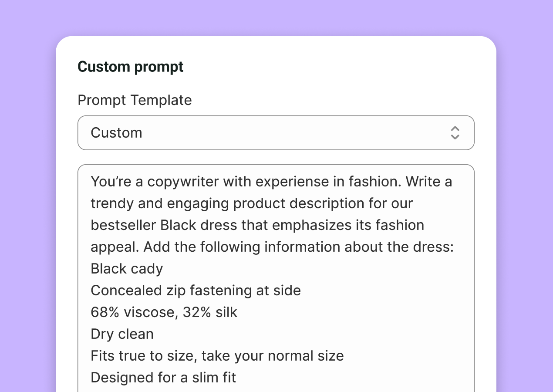Click the word "bestseller" in the prompt text
Image resolution: width=553 pixels, height=392 pixels.
(x=123, y=225)
